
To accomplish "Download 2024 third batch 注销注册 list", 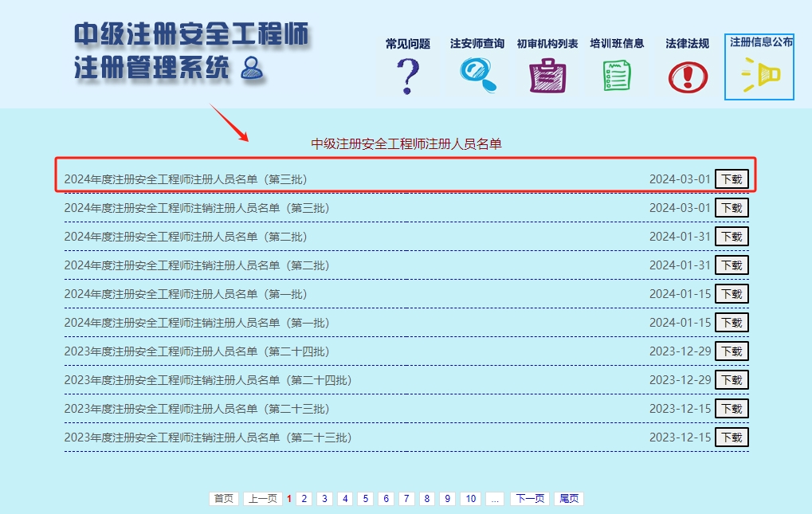I will point(732,208).
